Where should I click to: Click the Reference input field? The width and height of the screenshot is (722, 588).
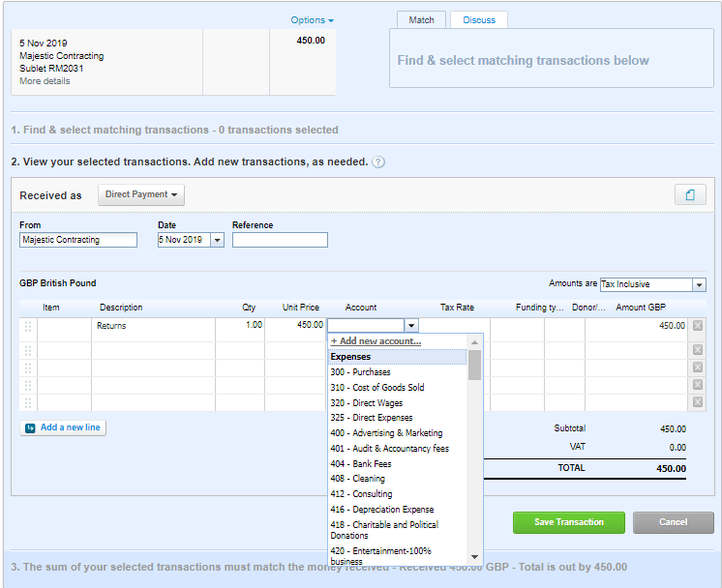pyautogui.click(x=280, y=240)
